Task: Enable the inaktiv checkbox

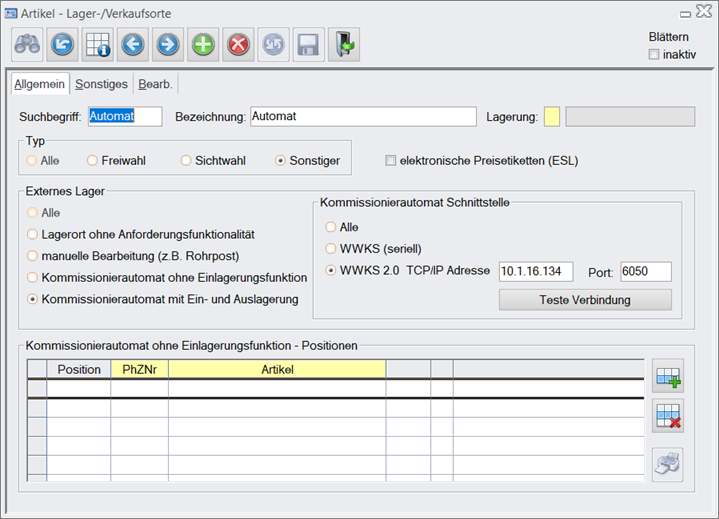Action: coord(654,54)
